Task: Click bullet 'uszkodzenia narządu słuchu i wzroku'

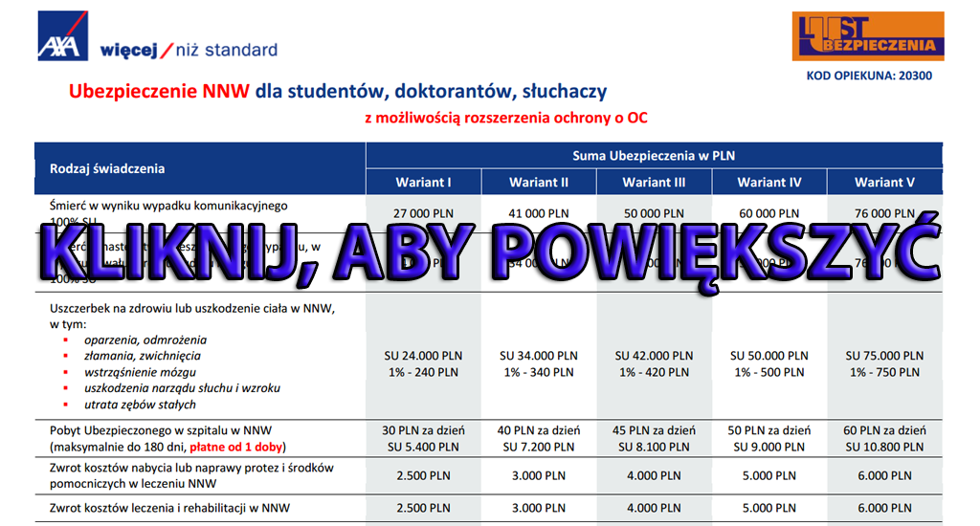Action: click(183, 388)
